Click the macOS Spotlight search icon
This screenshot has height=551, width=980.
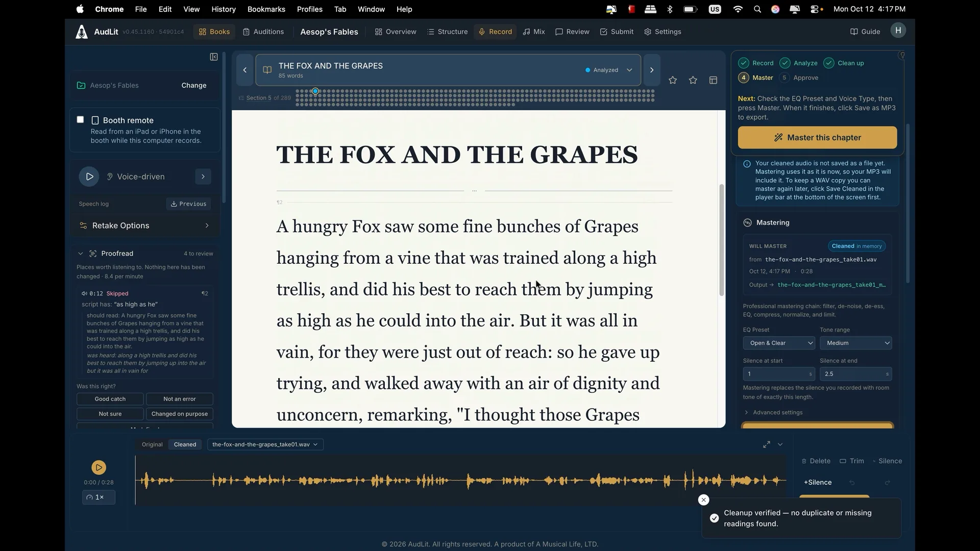[757, 9]
